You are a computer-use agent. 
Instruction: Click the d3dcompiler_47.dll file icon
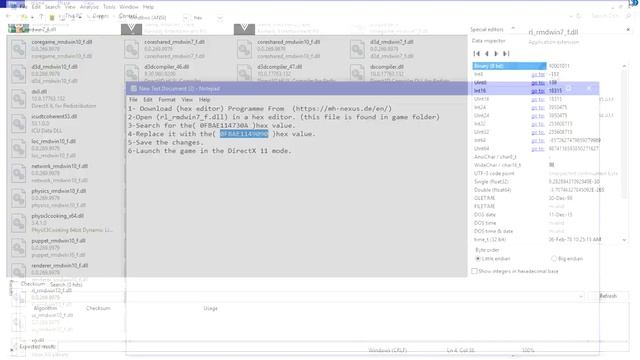(x=244, y=73)
